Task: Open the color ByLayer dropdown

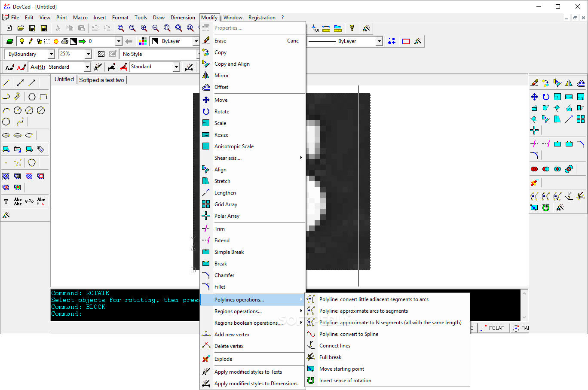Action: pyautogui.click(x=196, y=41)
